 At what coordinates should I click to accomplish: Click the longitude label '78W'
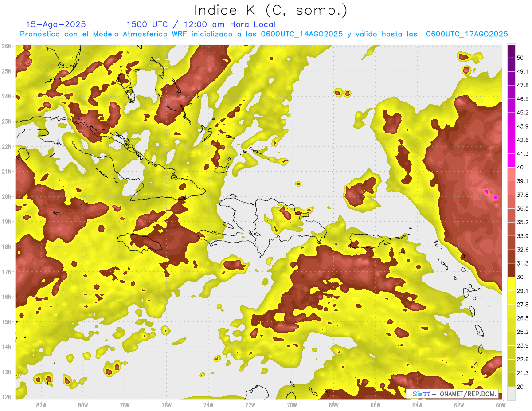point(125,404)
